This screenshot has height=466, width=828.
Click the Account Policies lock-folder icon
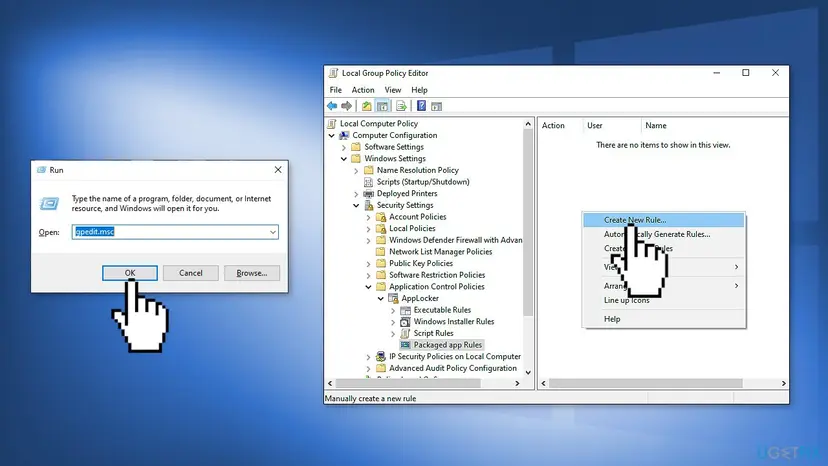tap(381, 217)
